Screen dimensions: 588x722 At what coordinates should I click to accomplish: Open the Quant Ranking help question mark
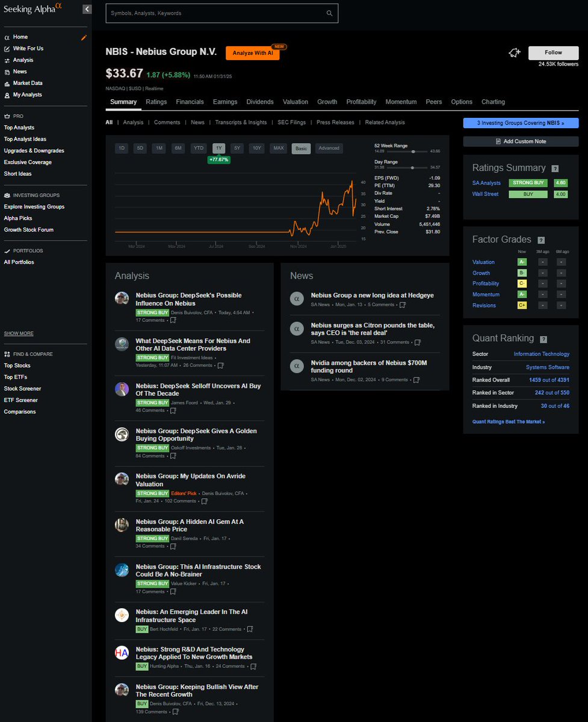coord(543,339)
